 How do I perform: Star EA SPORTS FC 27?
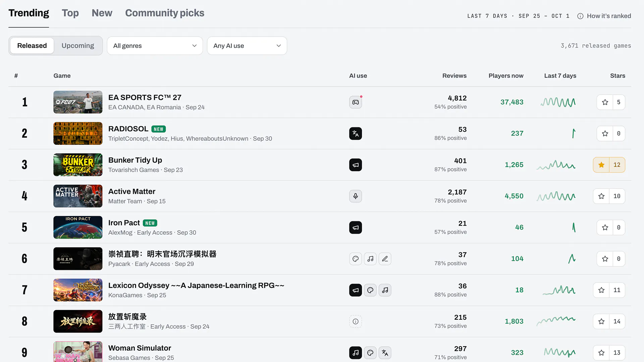click(605, 102)
